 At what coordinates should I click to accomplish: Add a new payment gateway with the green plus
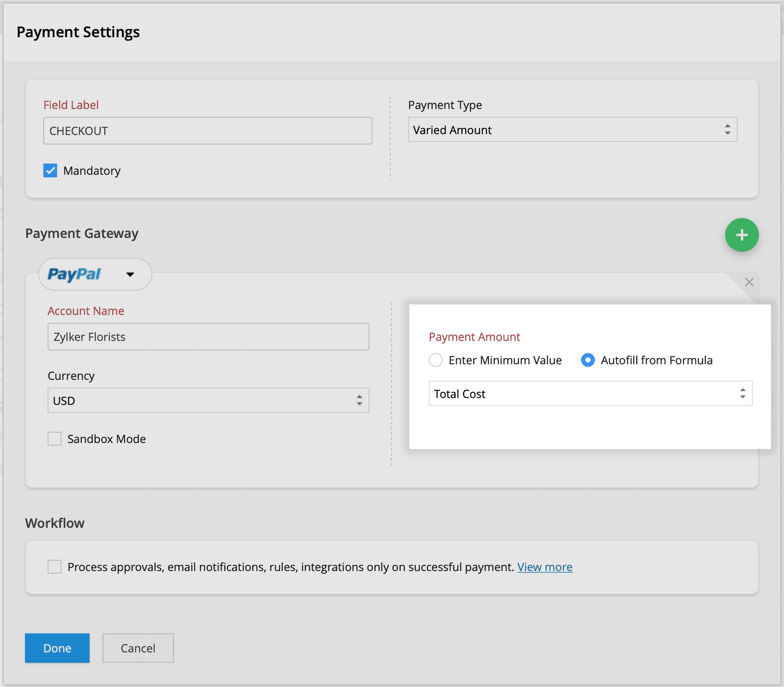[741, 235]
